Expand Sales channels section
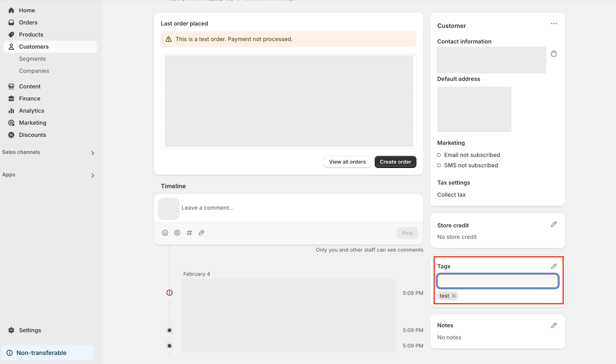This screenshot has height=364, width=616. pyautogui.click(x=93, y=153)
